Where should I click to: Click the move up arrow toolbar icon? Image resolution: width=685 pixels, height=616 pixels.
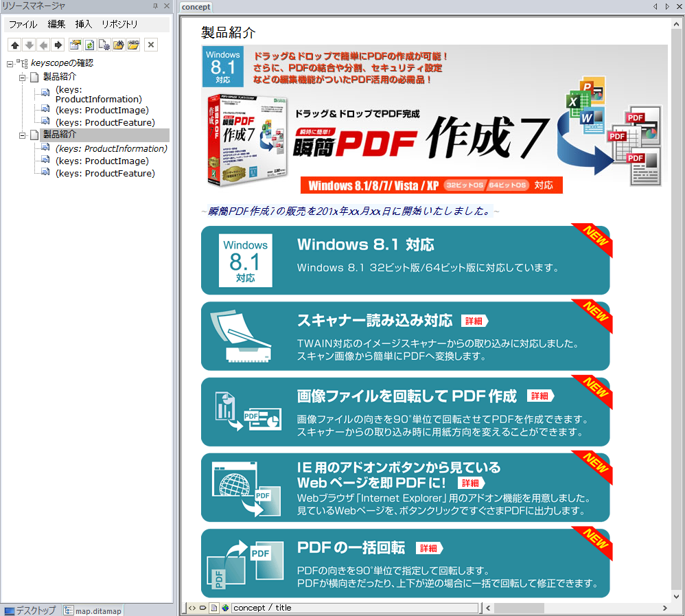15,45
